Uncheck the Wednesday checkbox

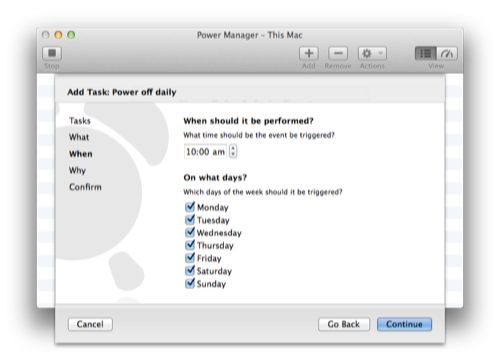pyautogui.click(x=190, y=232)
